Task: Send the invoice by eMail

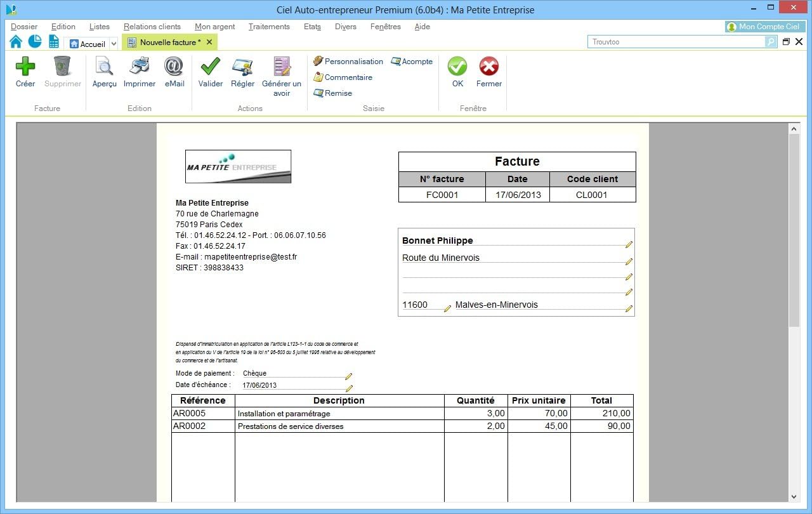Action: pos(174,71)
